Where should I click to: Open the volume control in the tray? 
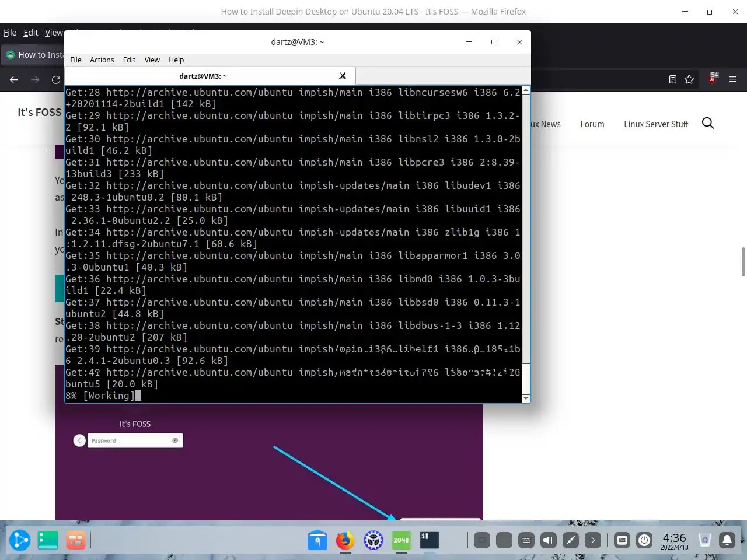point(548,540)
